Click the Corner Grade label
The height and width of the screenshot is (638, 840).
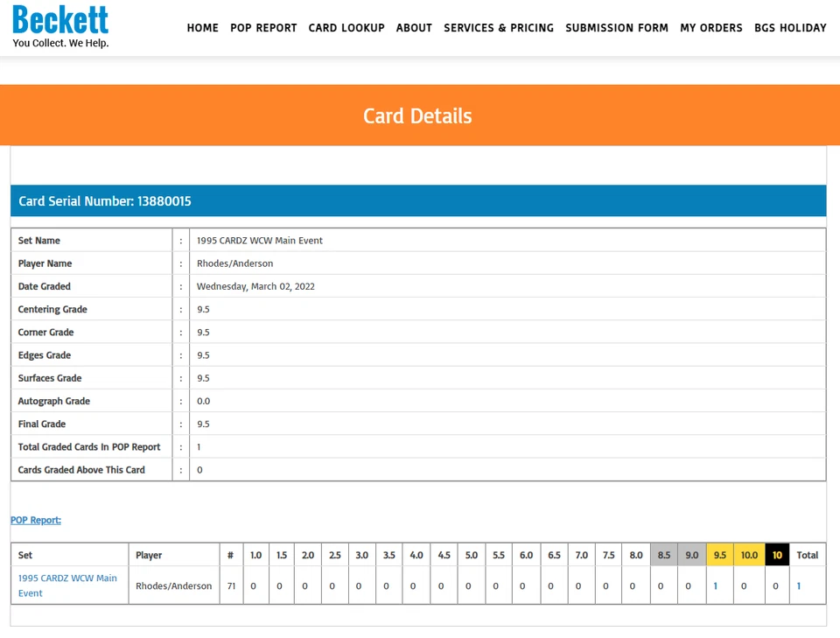pyautogui.click(x=46, y=332)
